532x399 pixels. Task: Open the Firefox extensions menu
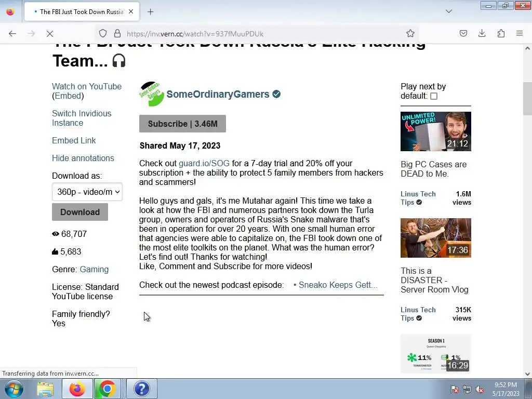coord(501,33)
